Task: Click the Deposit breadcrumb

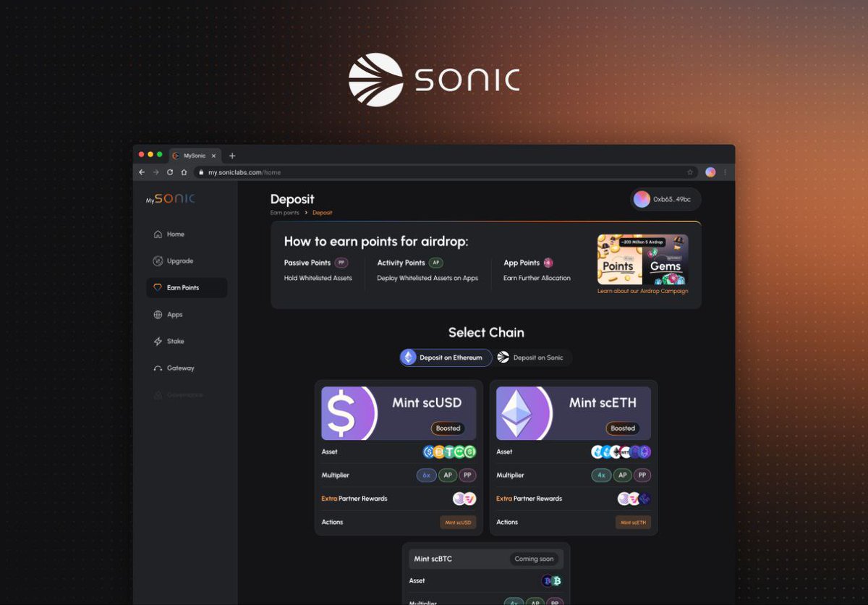Action: [323, 213]
